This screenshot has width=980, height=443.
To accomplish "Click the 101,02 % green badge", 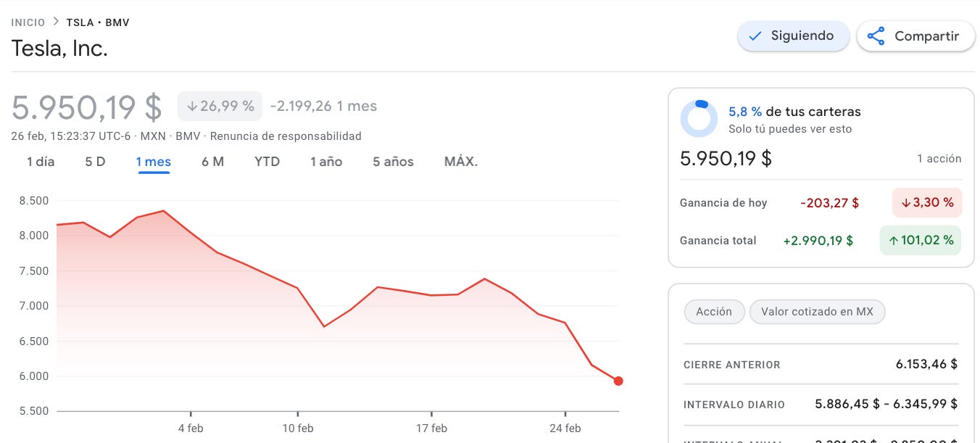I will (x=921, y=241).
